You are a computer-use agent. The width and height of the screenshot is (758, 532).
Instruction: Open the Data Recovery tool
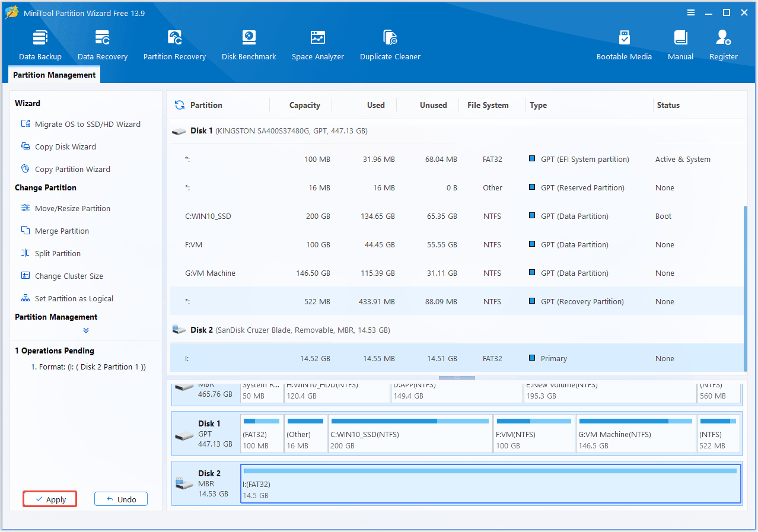(x=103, y=45)
